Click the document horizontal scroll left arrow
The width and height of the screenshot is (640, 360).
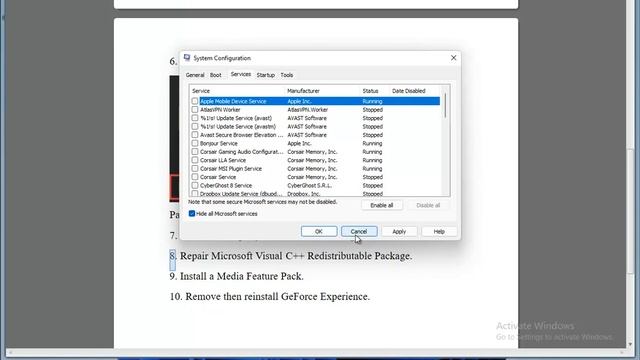pos(10,352)
